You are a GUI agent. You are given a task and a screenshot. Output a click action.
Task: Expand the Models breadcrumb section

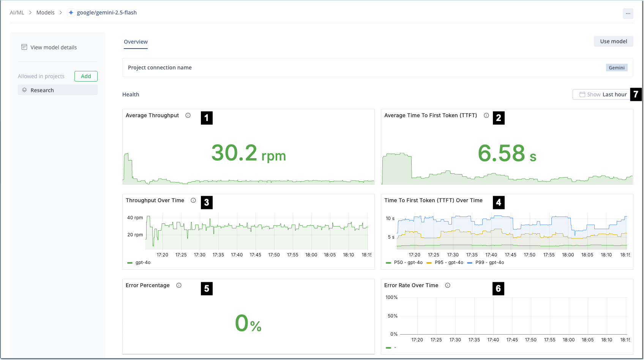[x=45, y=12]
